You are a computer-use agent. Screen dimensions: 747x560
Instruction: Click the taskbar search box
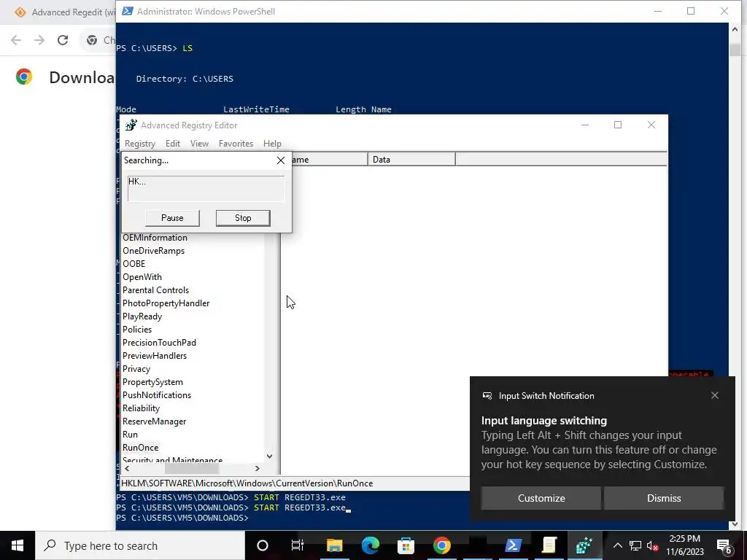[x=140, y=545]
